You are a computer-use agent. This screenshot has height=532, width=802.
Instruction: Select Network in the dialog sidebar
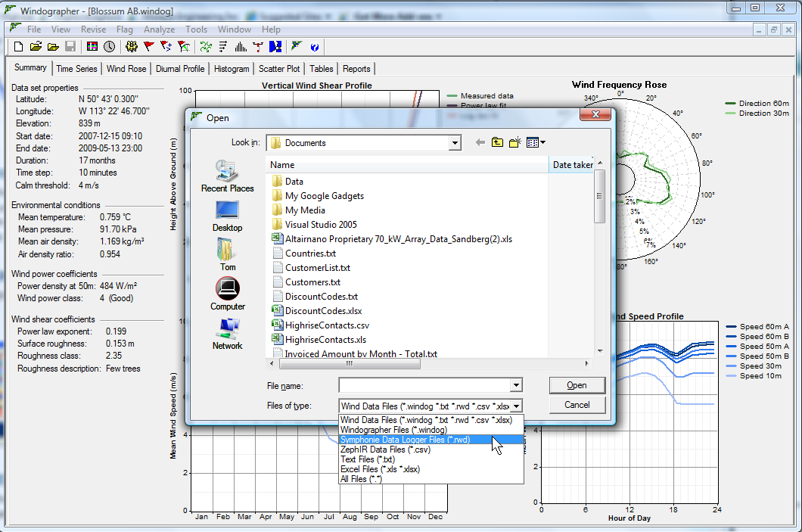(228, 334)
